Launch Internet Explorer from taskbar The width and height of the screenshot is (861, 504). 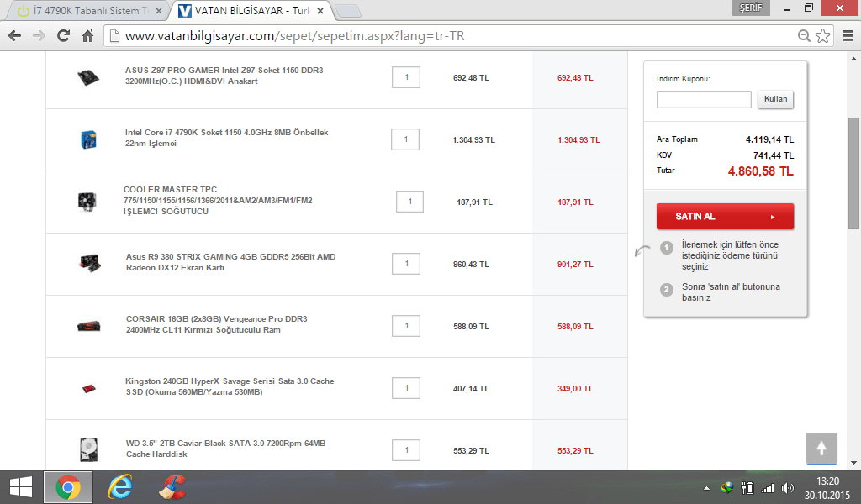(119, 487)
